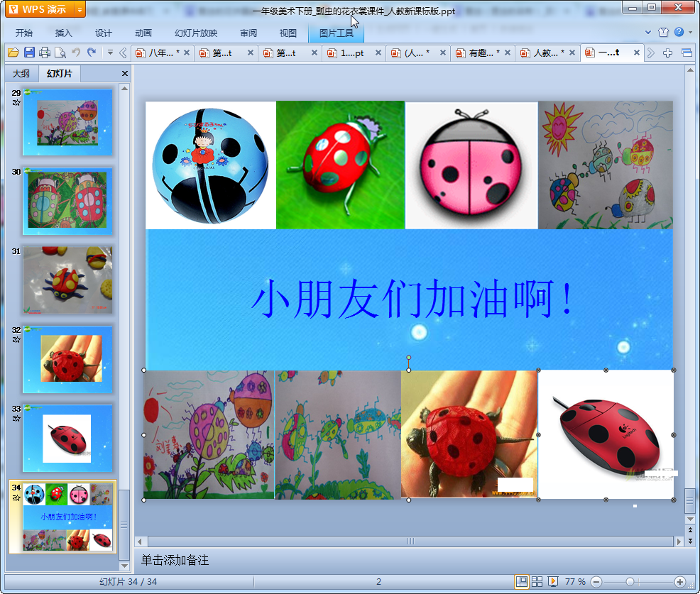Collapse the ribbon with the chevron icon
The height and width of the screenshot is (594, 700).
pos(648,32)
